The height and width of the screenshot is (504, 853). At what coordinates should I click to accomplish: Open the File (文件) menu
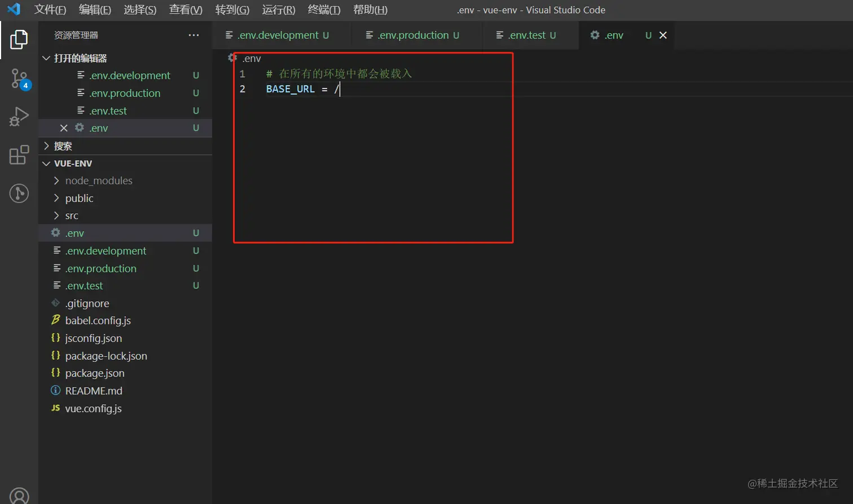coord(50,10)
